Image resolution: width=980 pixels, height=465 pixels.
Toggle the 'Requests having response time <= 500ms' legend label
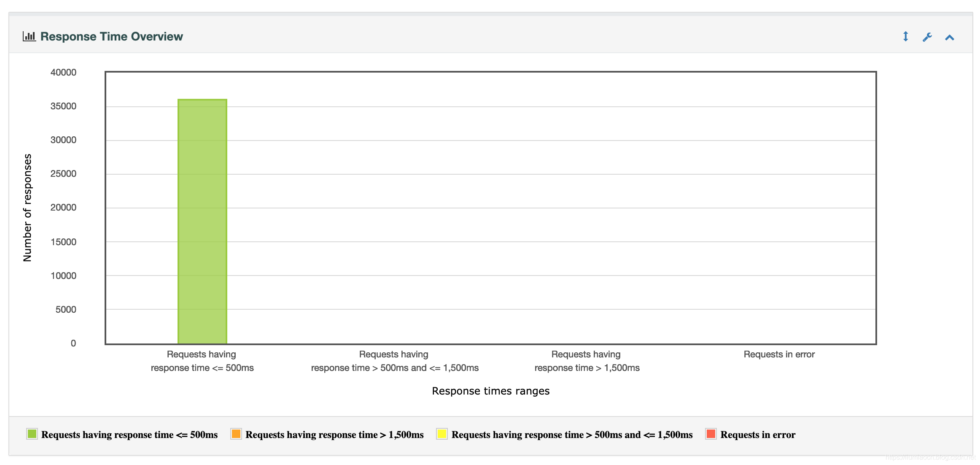(129, 435)
